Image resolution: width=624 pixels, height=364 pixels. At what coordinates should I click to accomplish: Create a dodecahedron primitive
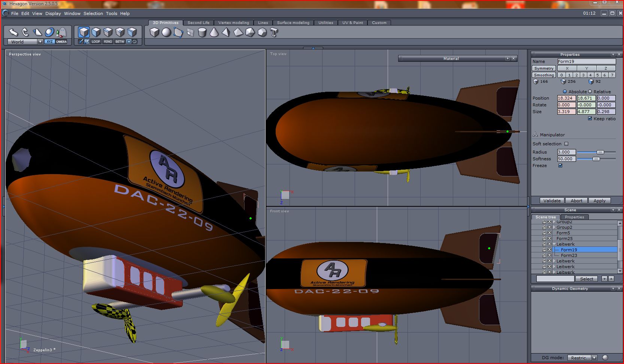pos(262,33)
